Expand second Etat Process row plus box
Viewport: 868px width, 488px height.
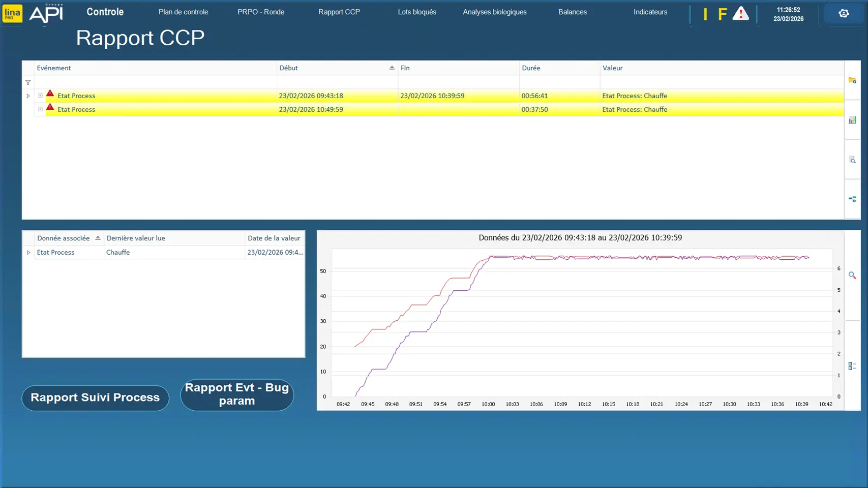(40, 109)
